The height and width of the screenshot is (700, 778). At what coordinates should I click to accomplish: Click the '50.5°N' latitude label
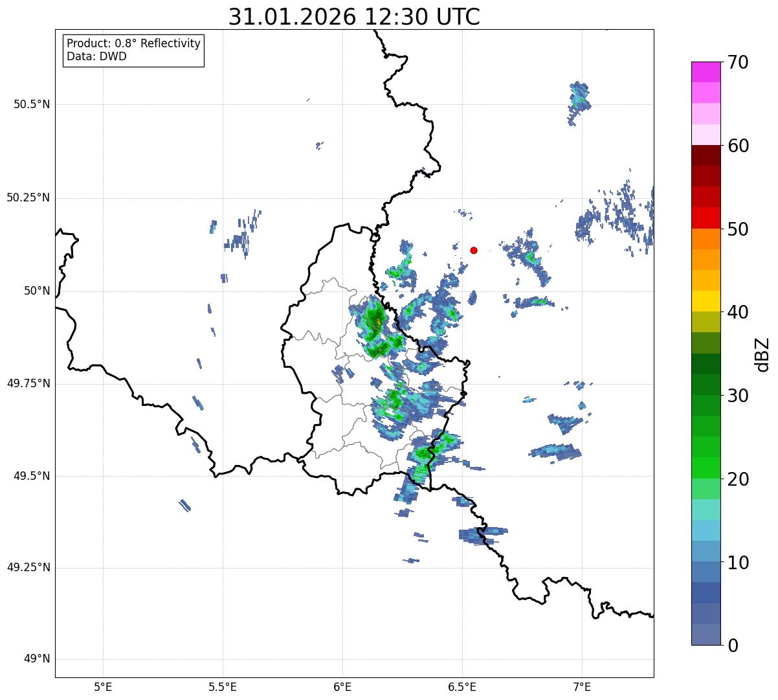click(x=31, y=104)
